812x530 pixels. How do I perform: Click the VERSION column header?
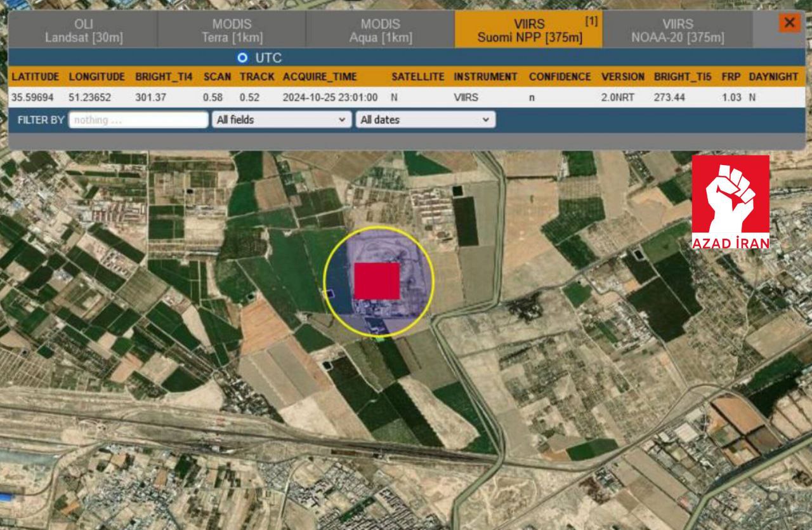(623, 77)
